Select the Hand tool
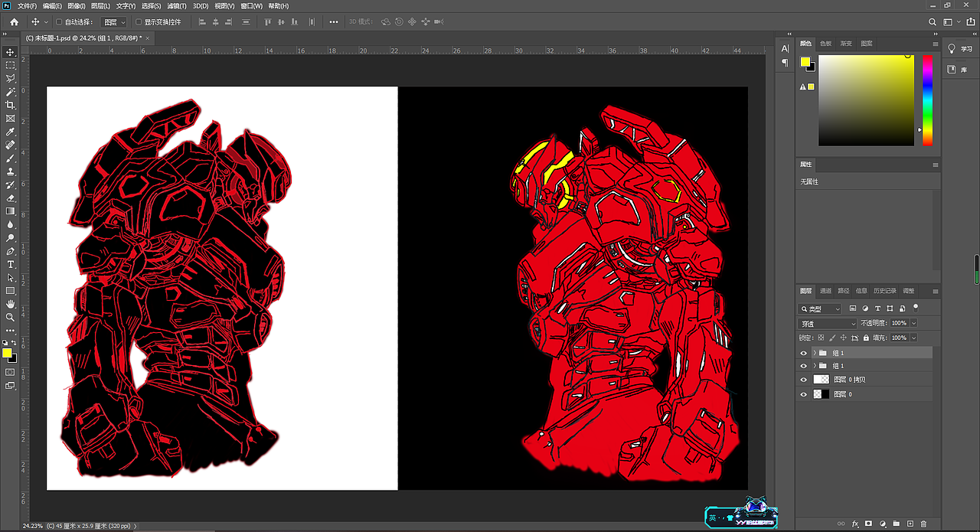980x532 pixels. point(11,304)
